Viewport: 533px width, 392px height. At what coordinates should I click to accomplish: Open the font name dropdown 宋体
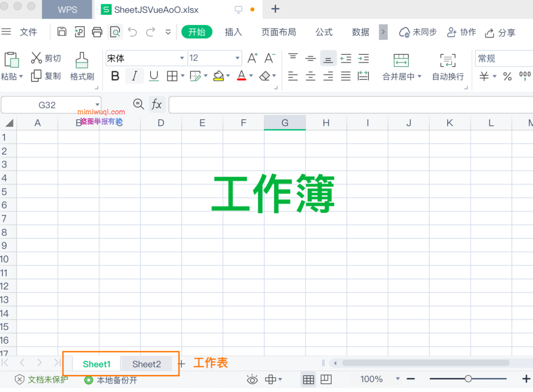[x=182, y=58]
